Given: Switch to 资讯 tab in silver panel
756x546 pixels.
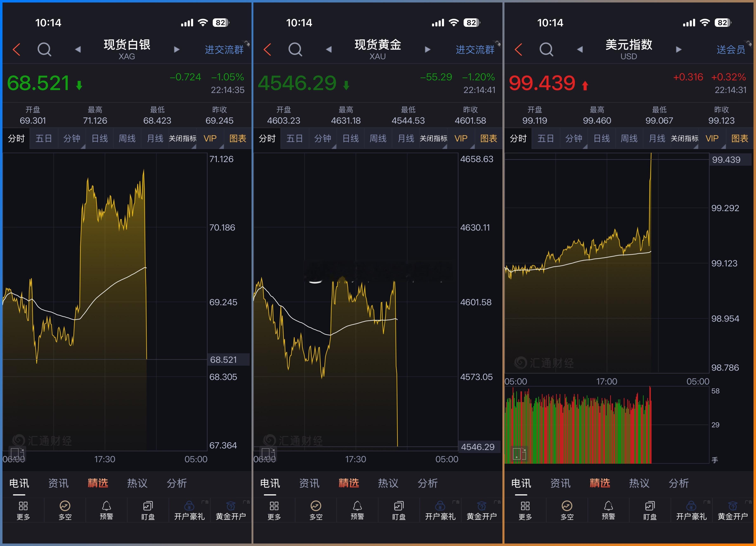Looking at the screenshot, I should tap(58, 483).
